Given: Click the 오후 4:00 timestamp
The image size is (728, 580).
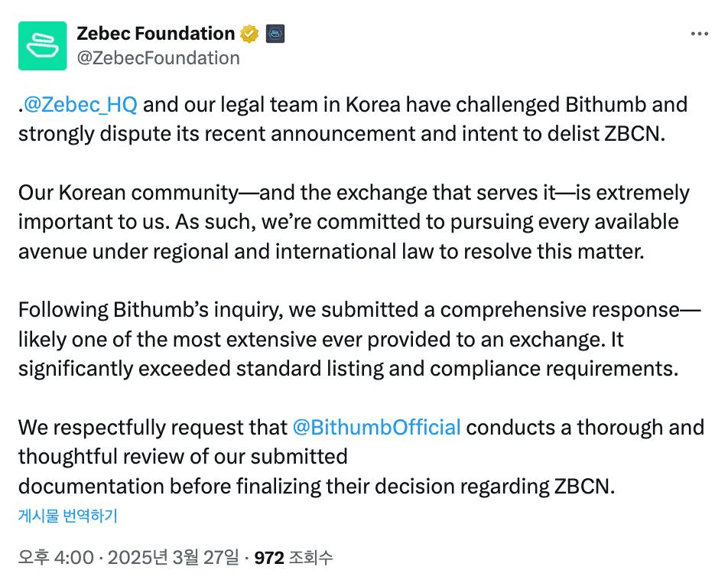Looking at the screenshot, I should coord(56,558).
